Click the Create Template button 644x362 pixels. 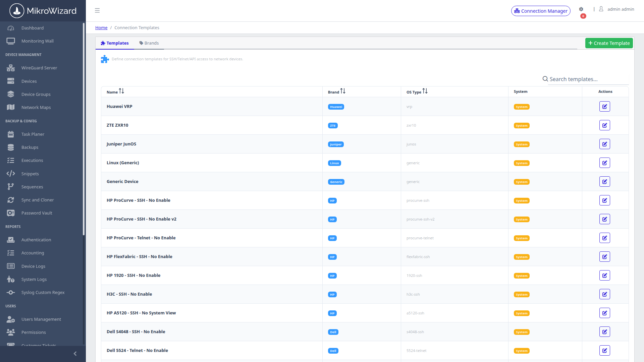609,43
